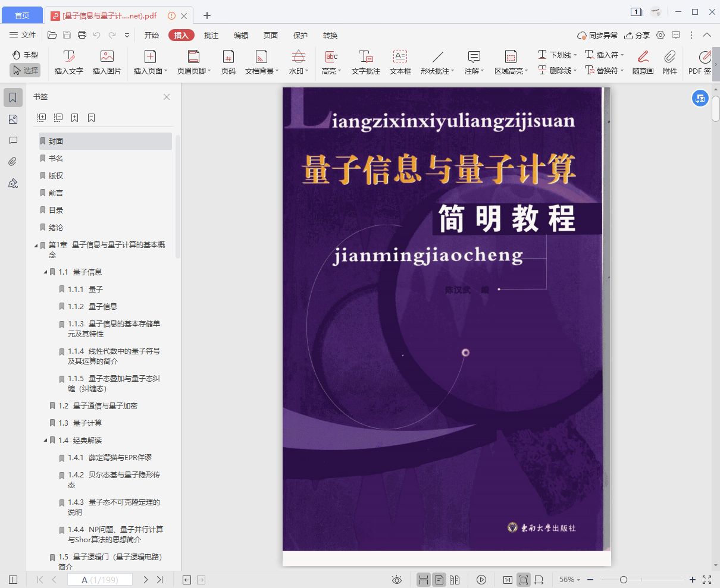Switch to 批注 ribbon tab
720x588 pixels.
click(x=211, y=36)
